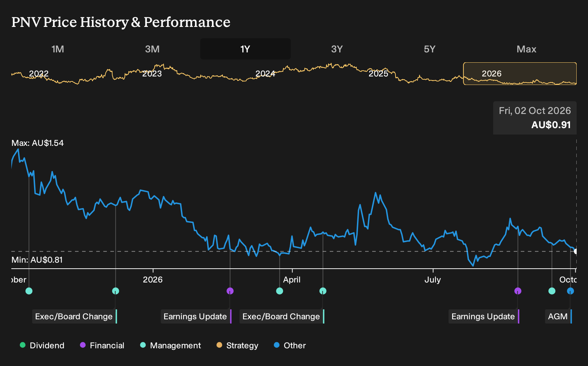Click the purple event marker after July
Viewport: 588px width, 366px height.
click(518, 291)
